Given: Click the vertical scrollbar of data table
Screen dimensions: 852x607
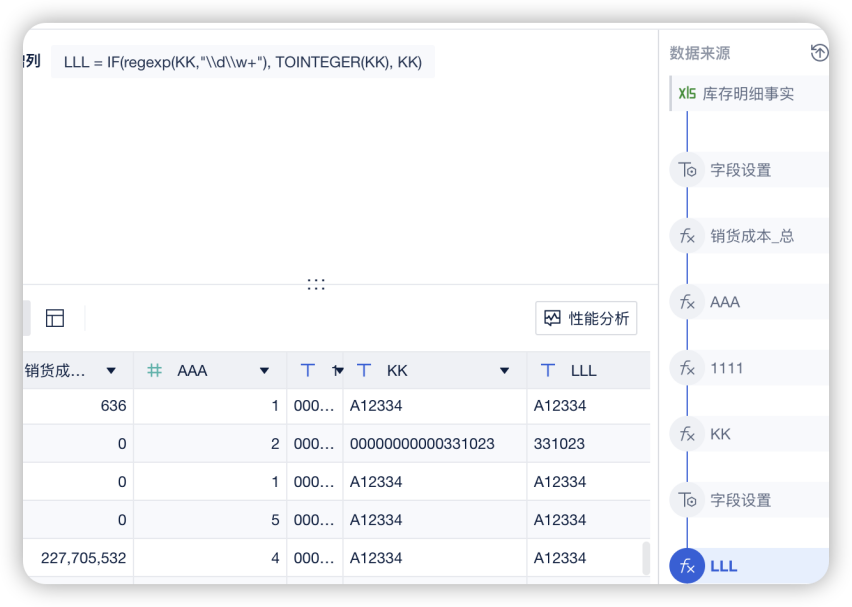Looking at the screenshot, I should [x=645, y=558].
